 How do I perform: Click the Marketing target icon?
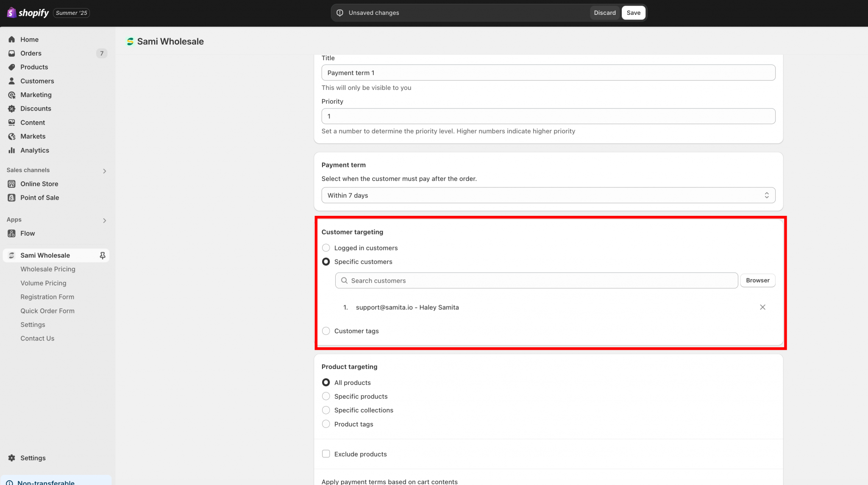coord(12,95)
